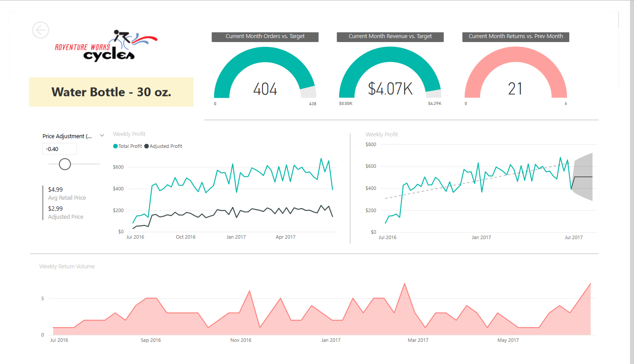
Task: Click the back navigation arrow
Action: (40, 30)
